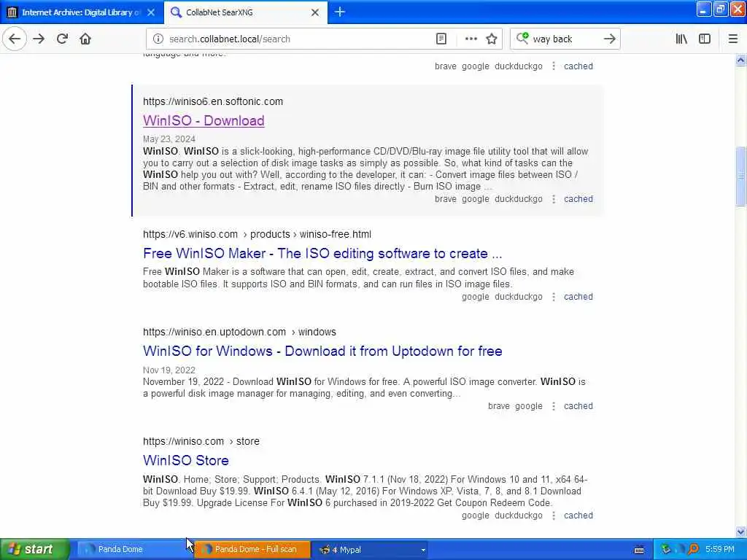747x560 pixels.
Task: Show site information for search.collabnet.local
Action: 158,39
